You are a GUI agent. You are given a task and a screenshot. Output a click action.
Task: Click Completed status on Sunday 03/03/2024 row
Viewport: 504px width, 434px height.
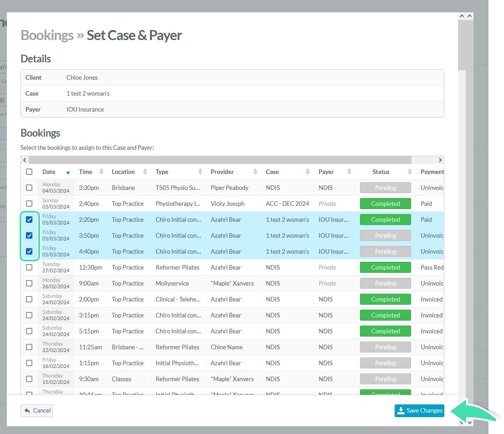(386, 204)
